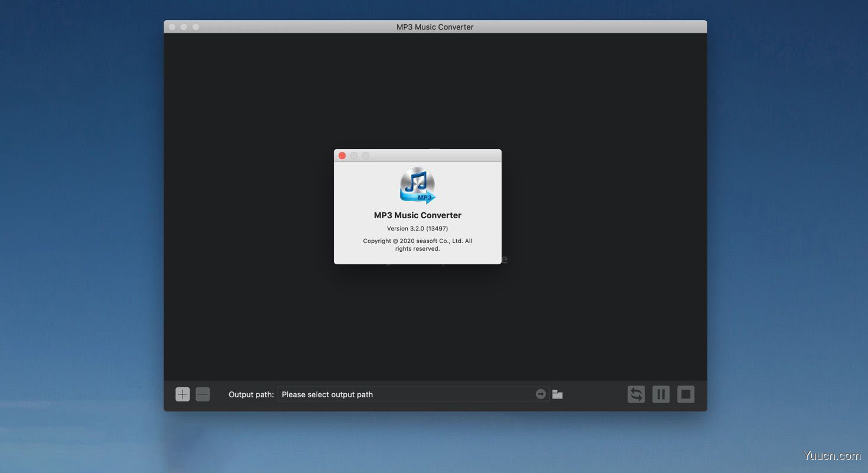Click the remove file minus button
Viewport: 868px width, 473px height.
point(203,394)
